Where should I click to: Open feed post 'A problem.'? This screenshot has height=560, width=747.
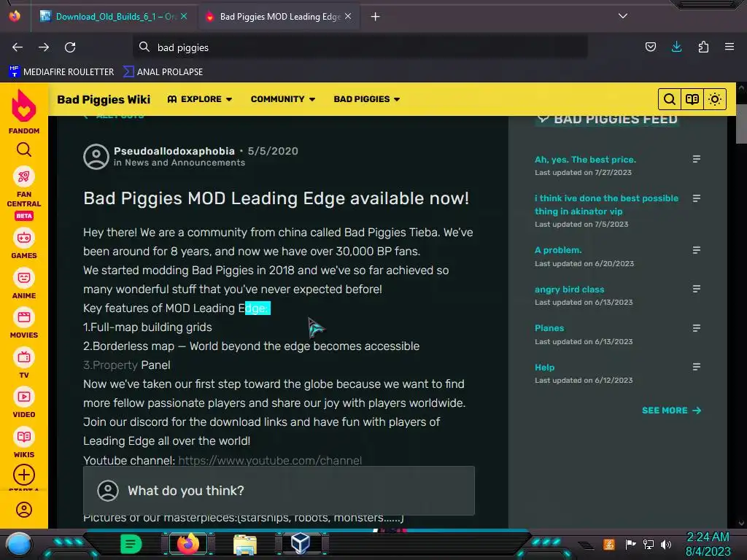click(558, 250)
